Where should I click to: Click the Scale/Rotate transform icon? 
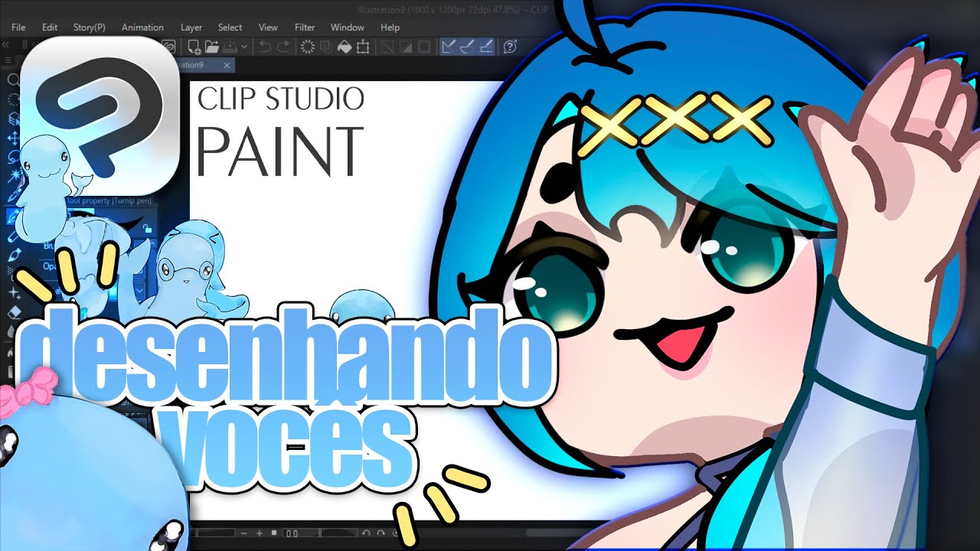point(363,47)
